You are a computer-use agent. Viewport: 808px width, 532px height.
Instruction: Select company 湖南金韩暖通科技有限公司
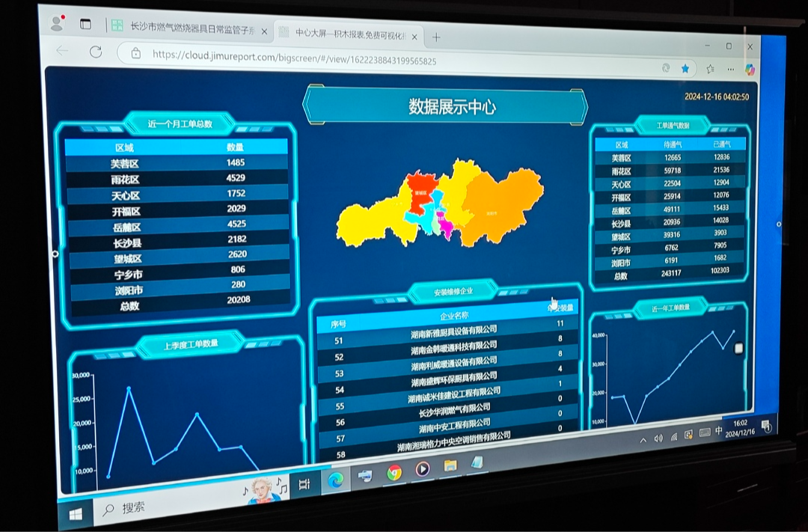454,347
